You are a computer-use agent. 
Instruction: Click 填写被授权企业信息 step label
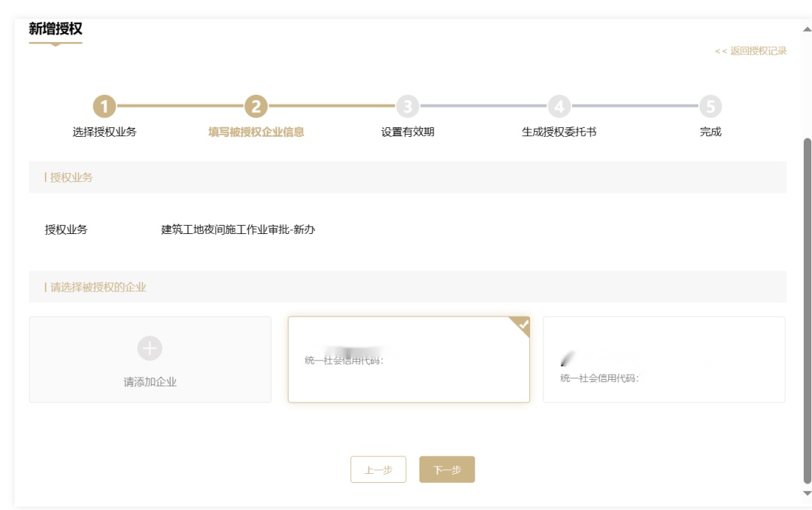tap(256, 132)
